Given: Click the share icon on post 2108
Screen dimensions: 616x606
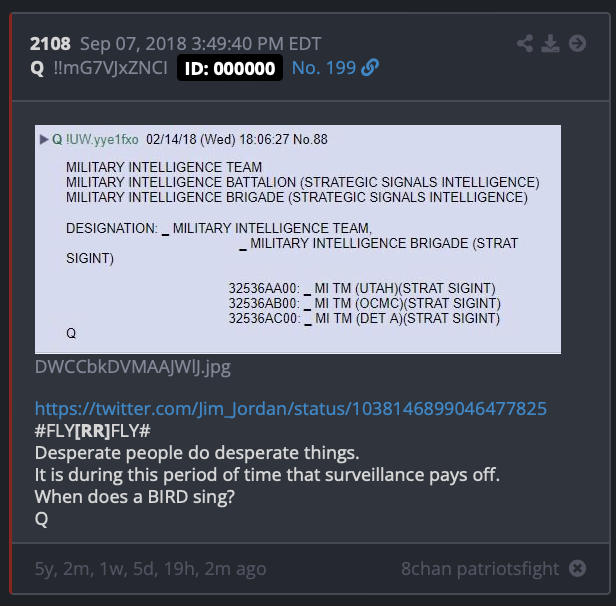Looking at the screenshot, I should point(525,43).
